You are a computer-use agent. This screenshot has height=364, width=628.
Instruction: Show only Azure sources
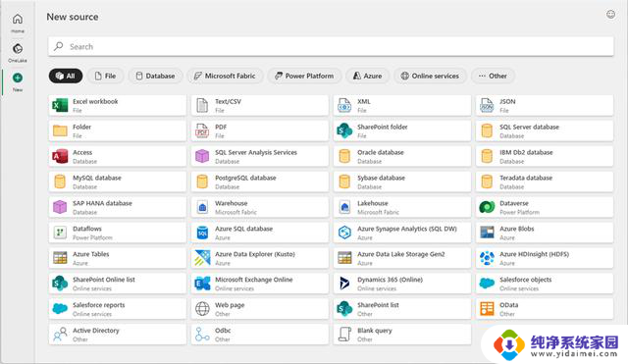367,76
